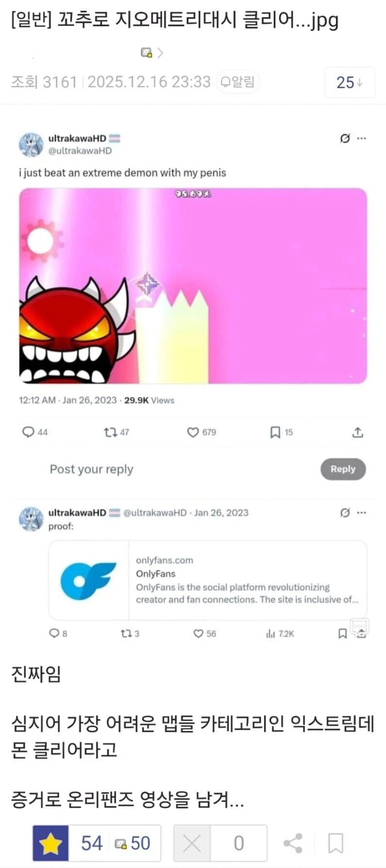Click the X downvote icon
This screenshot has height=868, width=386.
192,843
